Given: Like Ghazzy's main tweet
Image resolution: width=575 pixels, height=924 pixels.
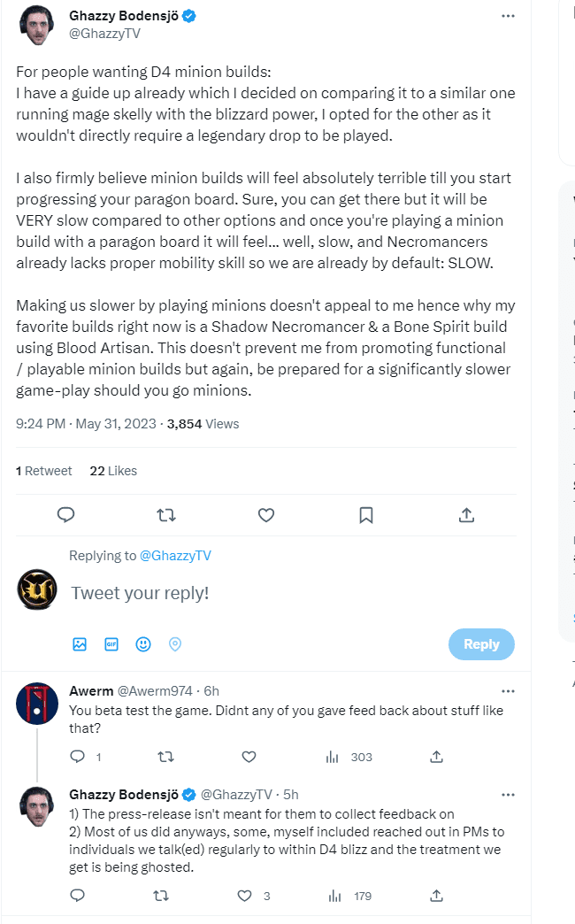Looking at the screenshot, I should [265, 514].
